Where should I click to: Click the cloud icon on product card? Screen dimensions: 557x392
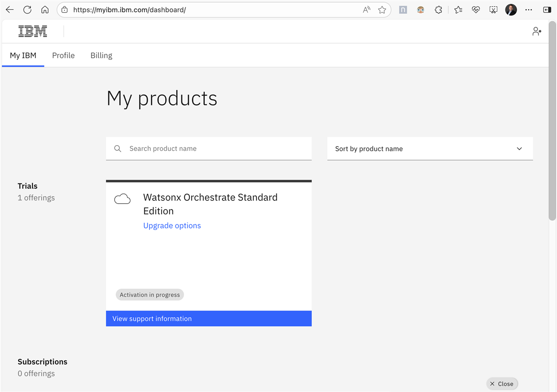click(123, 199)
